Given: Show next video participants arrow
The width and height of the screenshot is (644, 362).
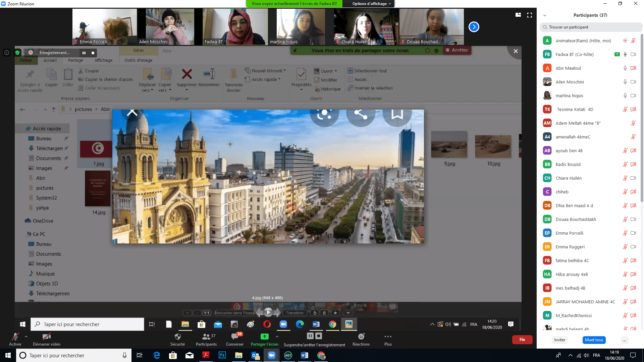Looking at the screenshot, I should coord(474,27).
